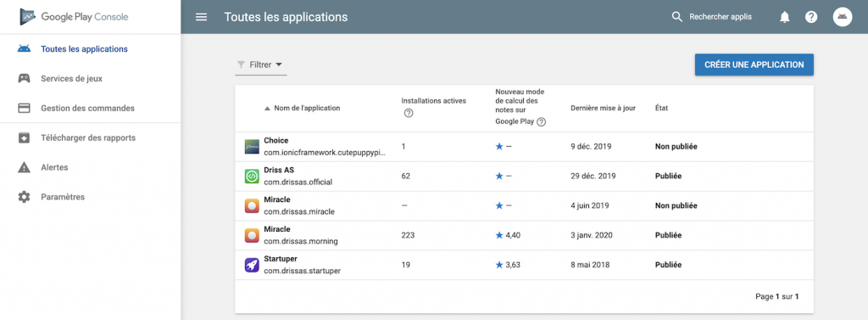Click Publiée status of Driss AS

[668, 177]
